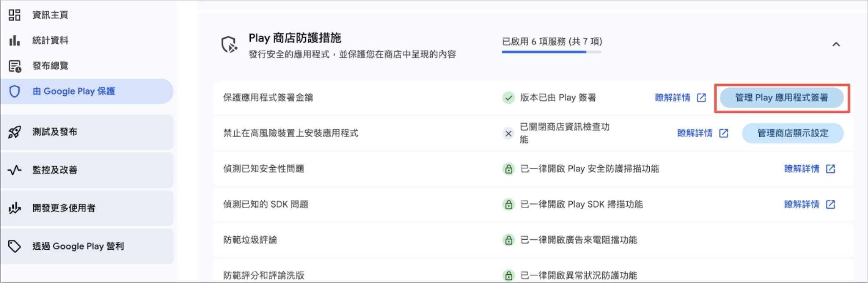The image size is (868, 283).
Task: Click the external link icon in 保護應用程式簽署金鑰 row
Action: (x=701, y=98)
